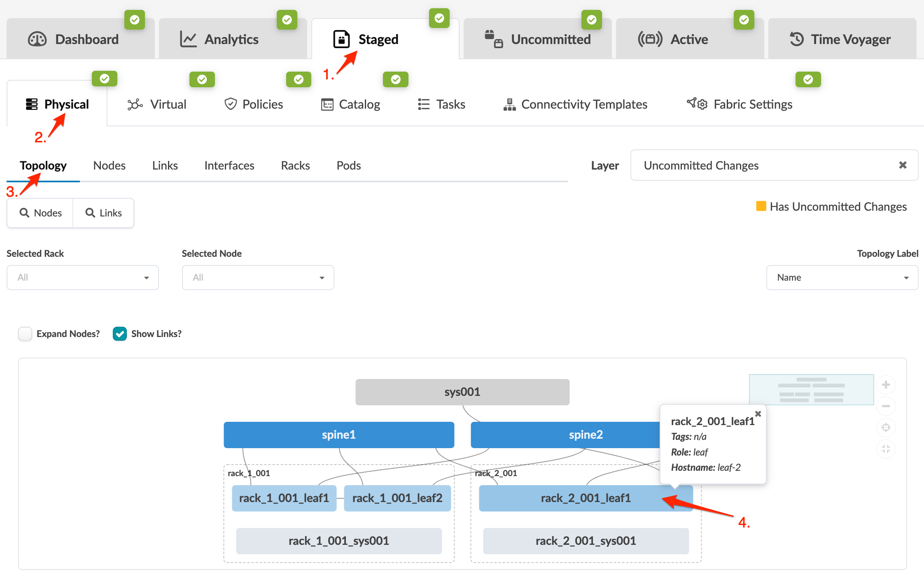Click the Has Uncommitted Changes orange swatch

coord(761,206)
